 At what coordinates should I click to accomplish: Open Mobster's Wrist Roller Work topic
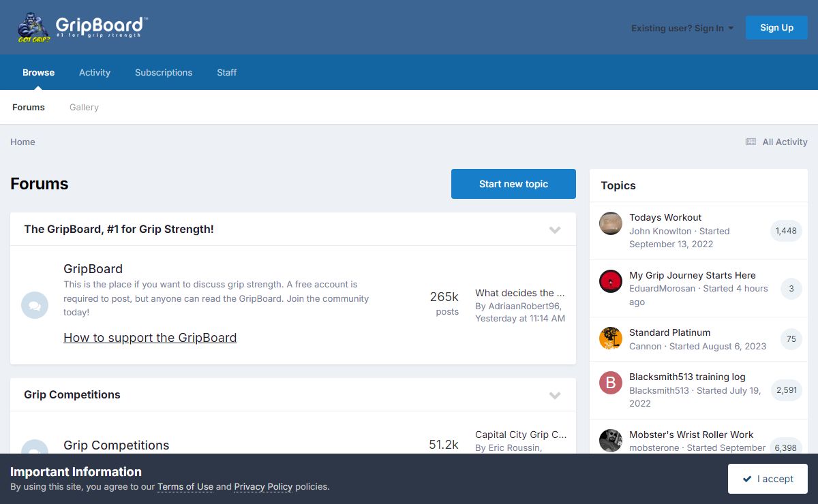point(691,435)
